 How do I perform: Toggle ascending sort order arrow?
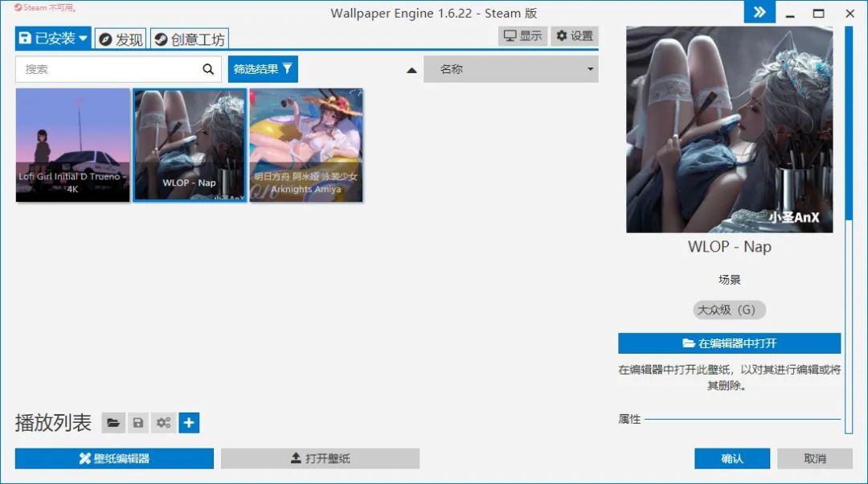click(x=411, y=70)
